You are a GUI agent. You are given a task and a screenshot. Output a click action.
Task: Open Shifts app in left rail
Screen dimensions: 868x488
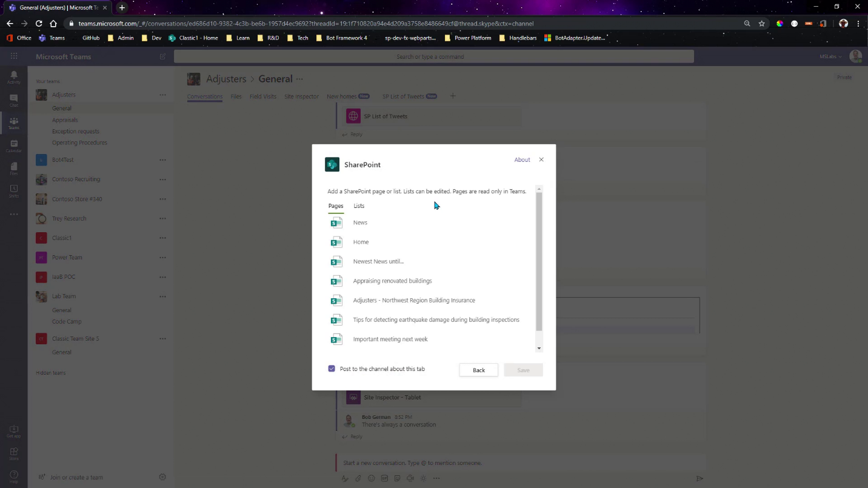pyautogui.click(x=13, y=192)
